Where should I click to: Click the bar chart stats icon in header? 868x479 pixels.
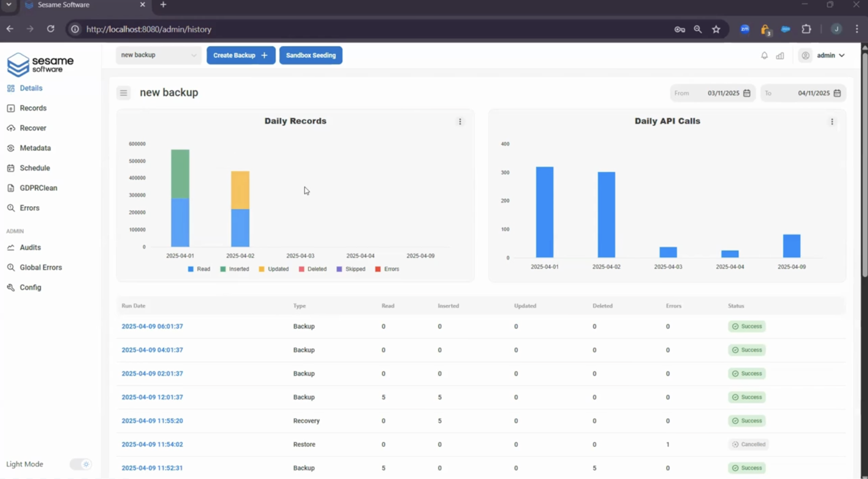780,56
